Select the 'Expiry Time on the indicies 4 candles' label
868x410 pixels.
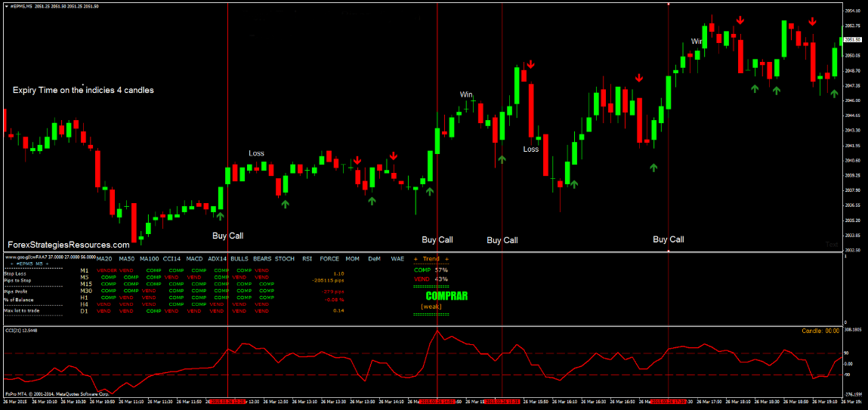(x=83, y=90)
